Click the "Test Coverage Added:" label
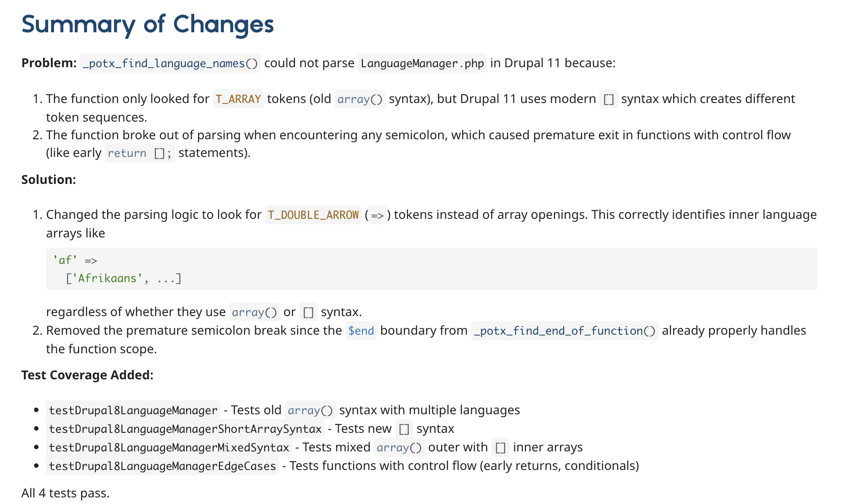Image resolution: width=852 pixels, height=504 pixels. click(x=87, y=375)
